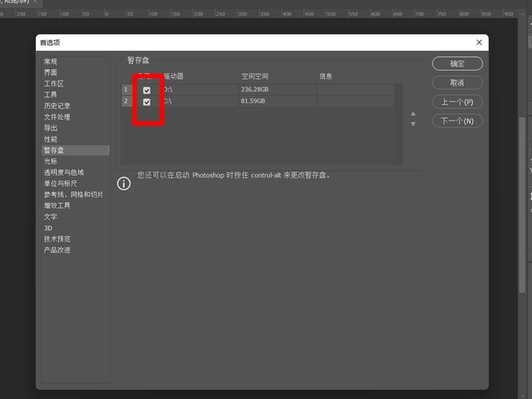Go to next page with 下一个(N)
Viewport: 532px width, 399px height.
[457, 121]
